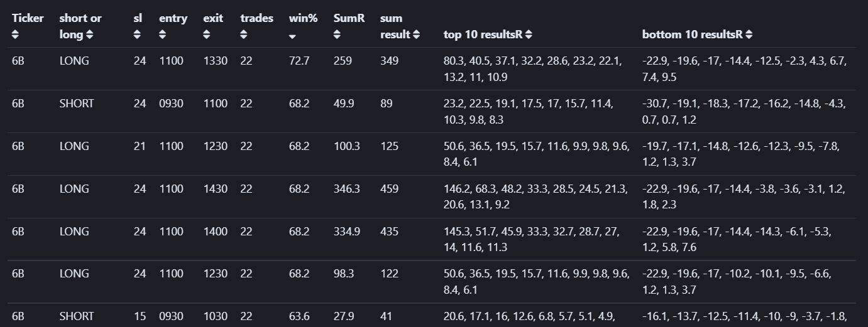868x327 pixels.
Task: Select the SHORT row with sl 15
Action: coord(434,316)
